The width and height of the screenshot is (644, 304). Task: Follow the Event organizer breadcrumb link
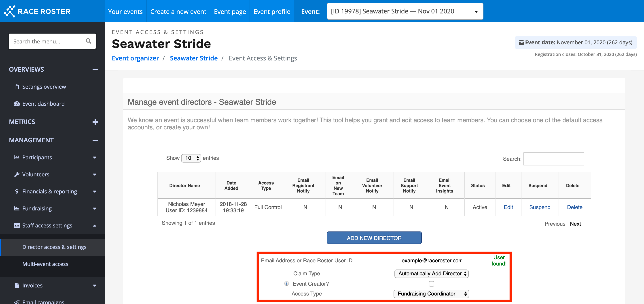(135, 58)
